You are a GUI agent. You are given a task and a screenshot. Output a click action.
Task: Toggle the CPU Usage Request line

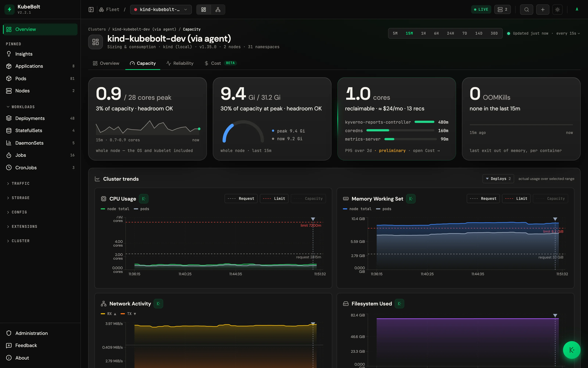click(241, 199)
